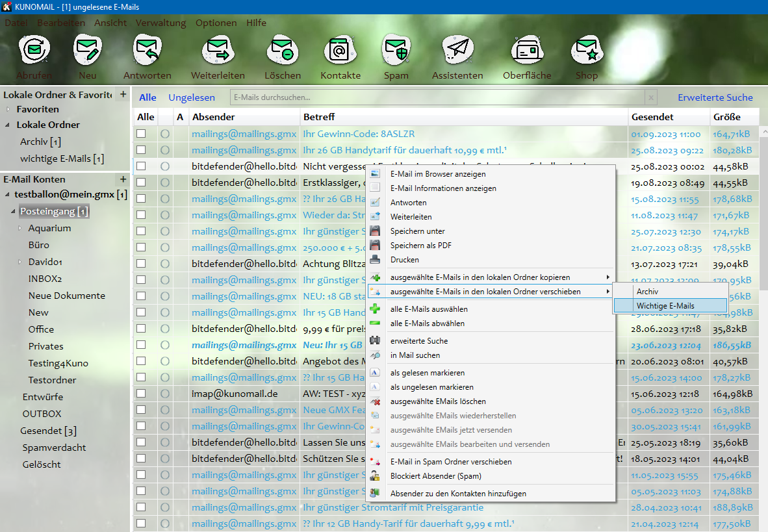Tick checkbox for 'Nicht vergessen' bitdefender email
Screen dimensions: 768x532
coord(141,166)
